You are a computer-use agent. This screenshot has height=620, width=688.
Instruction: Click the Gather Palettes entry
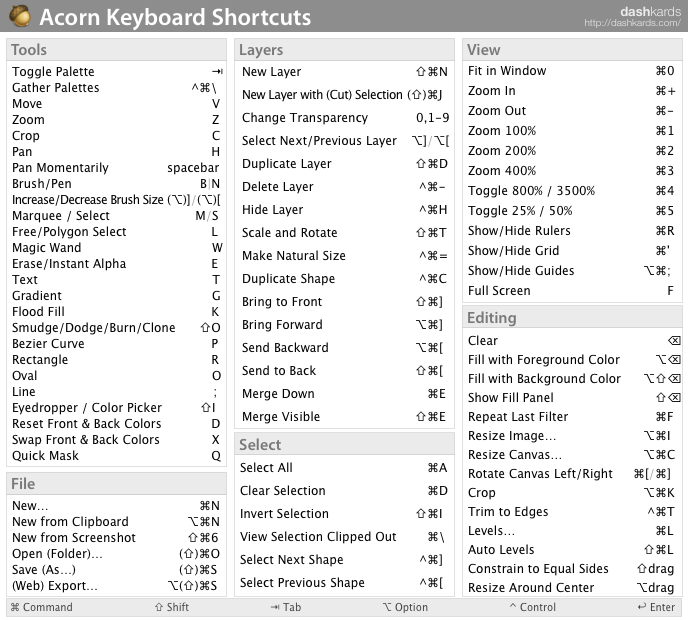[115, 88]
